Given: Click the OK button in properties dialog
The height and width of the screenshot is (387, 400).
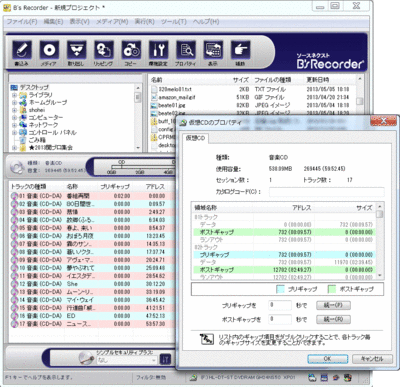Looking at the screenshot, I should (327, 359).
